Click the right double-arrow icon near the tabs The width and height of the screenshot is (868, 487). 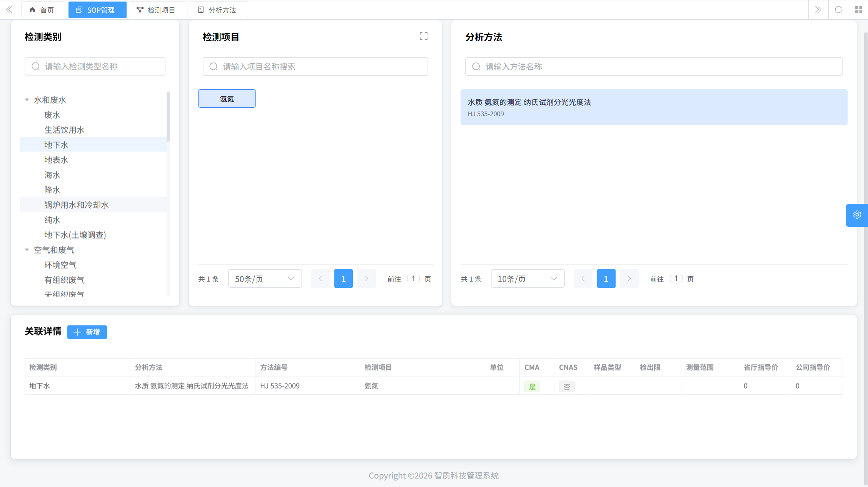point(818,10)
